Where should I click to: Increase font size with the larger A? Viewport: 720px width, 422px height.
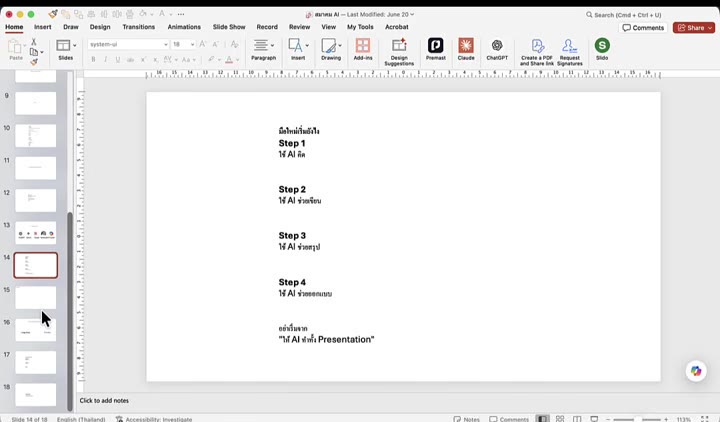pos(202,44)
